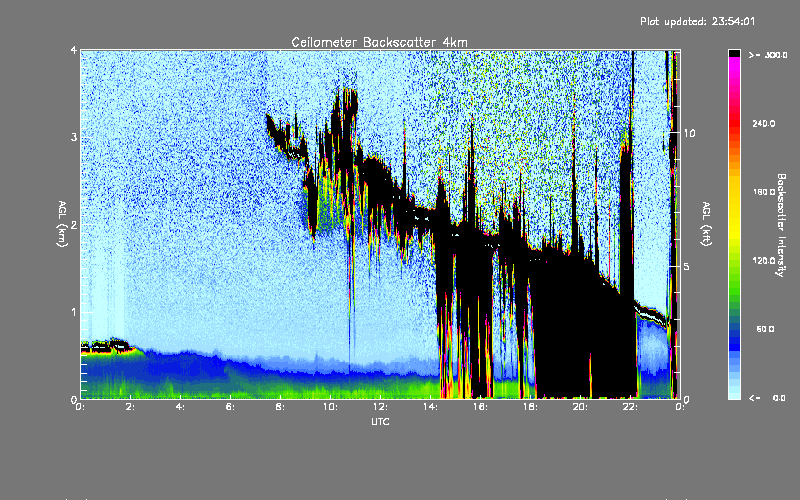The image size is (800, 500).
Task: Click the '2:' tick on the UTC axis
Action: pos(131,407)
